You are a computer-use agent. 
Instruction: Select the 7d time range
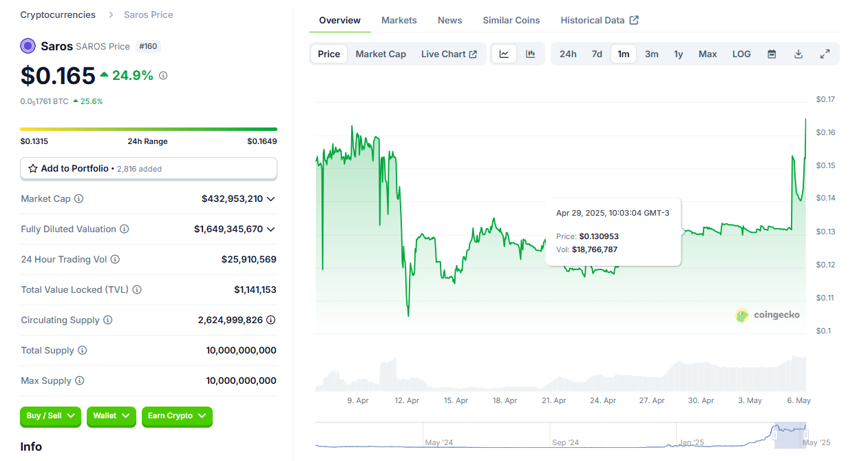click(597, 54)
